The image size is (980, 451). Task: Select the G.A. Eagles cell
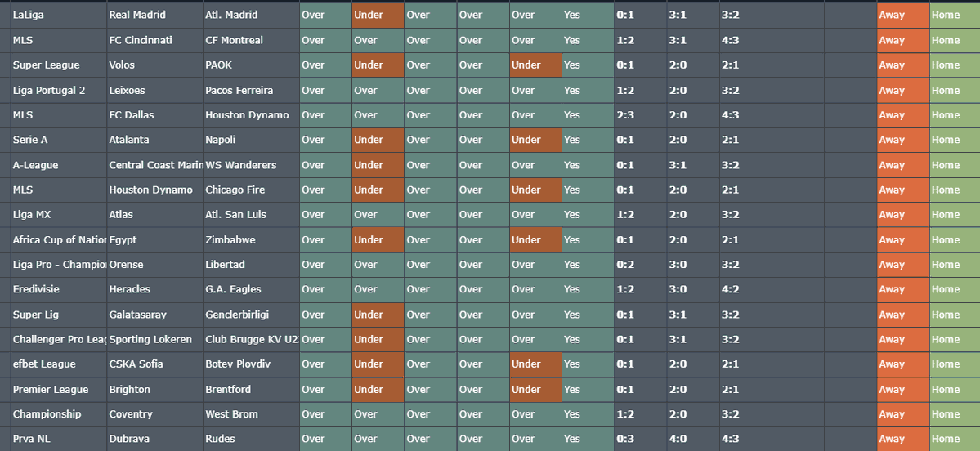click(x=251, y=289)
